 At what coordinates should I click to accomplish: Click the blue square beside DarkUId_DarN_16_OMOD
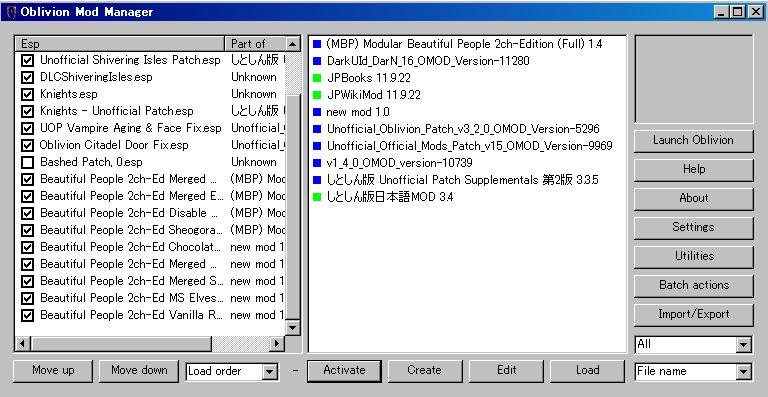(317, 61)
